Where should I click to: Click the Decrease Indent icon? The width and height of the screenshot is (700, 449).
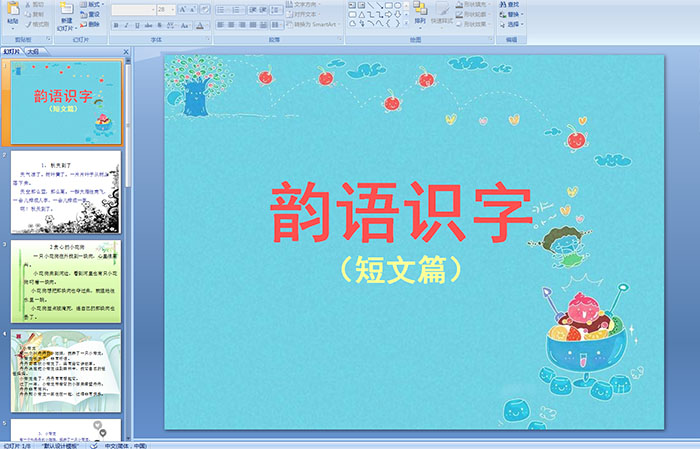pyautogui.click(x=253, y=10)
